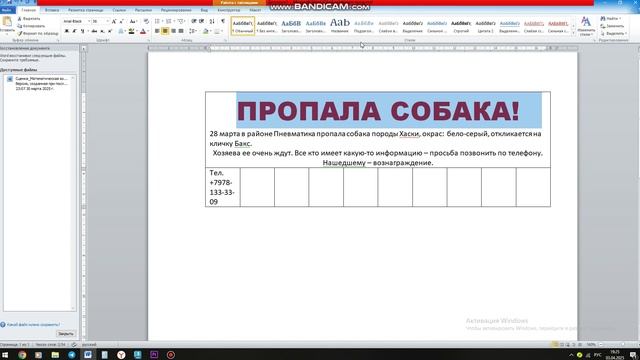Align text left
Image resolution: width=640 pixels, height=360 pixels.
pyautogui.click(x=157, y=31)
